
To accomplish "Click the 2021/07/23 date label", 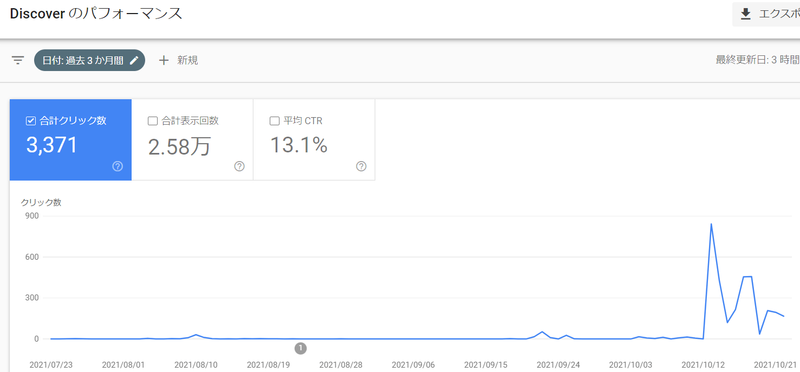I will (51, 365).
